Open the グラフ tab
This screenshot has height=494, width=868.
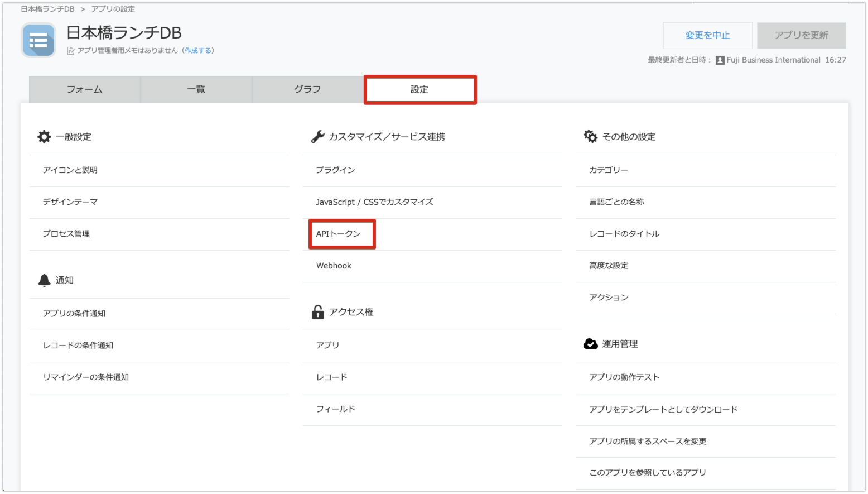[308, 89]
